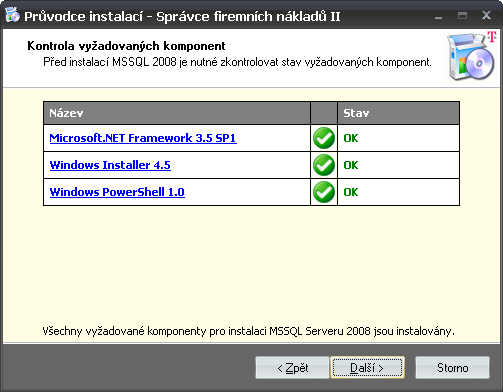The width and height of the screenshot is (503, 392).
Task: Click green checkmark for .NET Framework row
Action: pyautogui.click(x=324, y=138)
